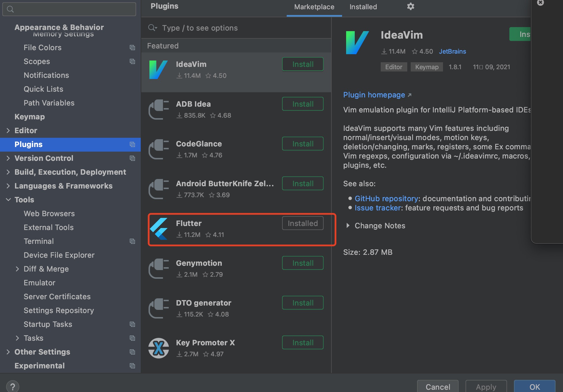Expand the Diff & Merge item

click(x=17, y=269)
